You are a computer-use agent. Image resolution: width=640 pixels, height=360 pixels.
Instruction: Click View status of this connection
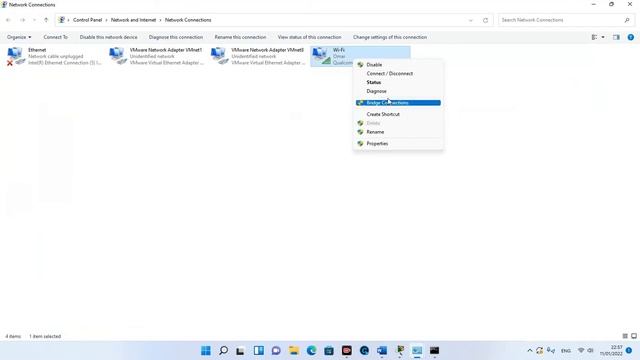(x=309, y=37)
